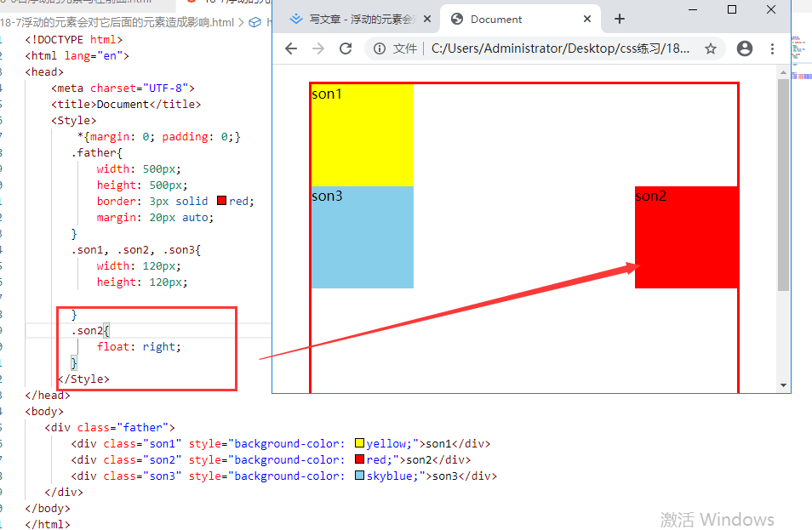Close the Document browser tab

(x=587, y=20)
